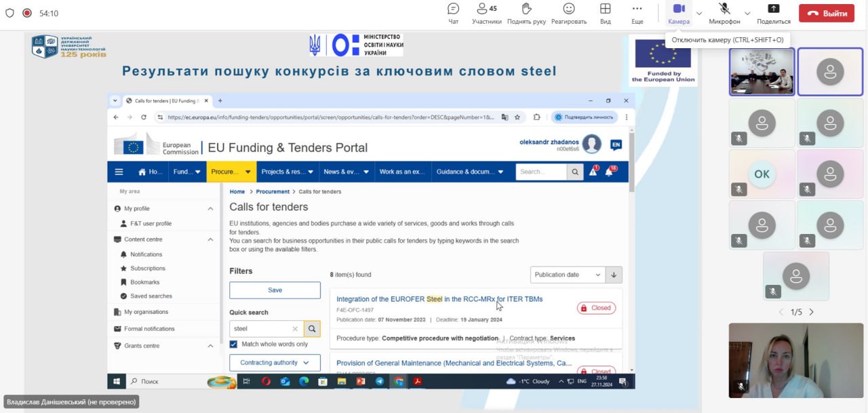Expand the Contracting authority filter
This screenshot has height=413, width=868.
pyautogui.click(x=275, y=363)
